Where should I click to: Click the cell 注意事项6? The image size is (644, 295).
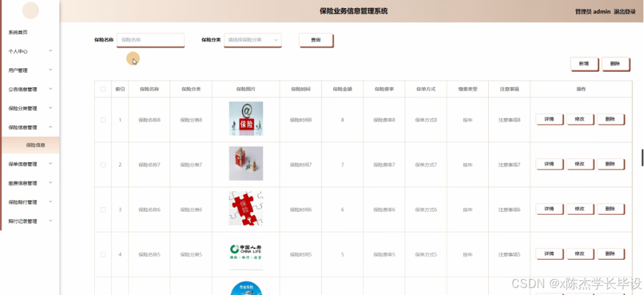tap(509, 210)
